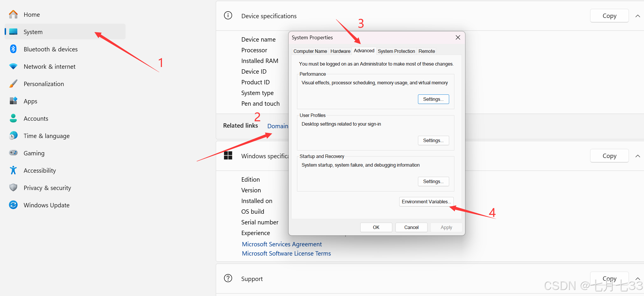644x296 pixels.
Task: Click the Serial number label
Action: (x=260, y=222)
